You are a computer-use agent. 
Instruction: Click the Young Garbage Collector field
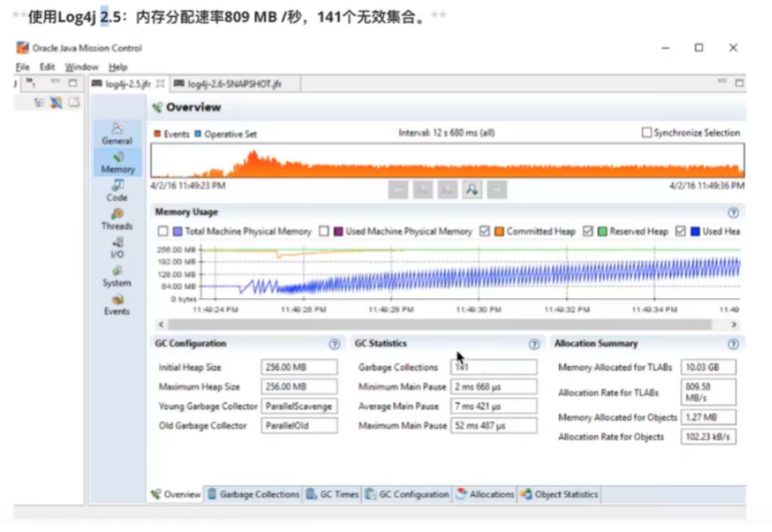click(x=300, y=406)
